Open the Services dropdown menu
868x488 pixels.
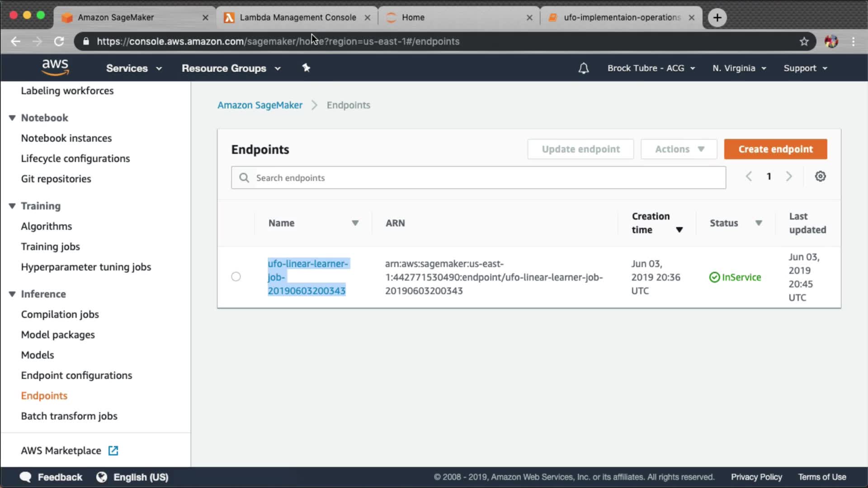[133, 68]
